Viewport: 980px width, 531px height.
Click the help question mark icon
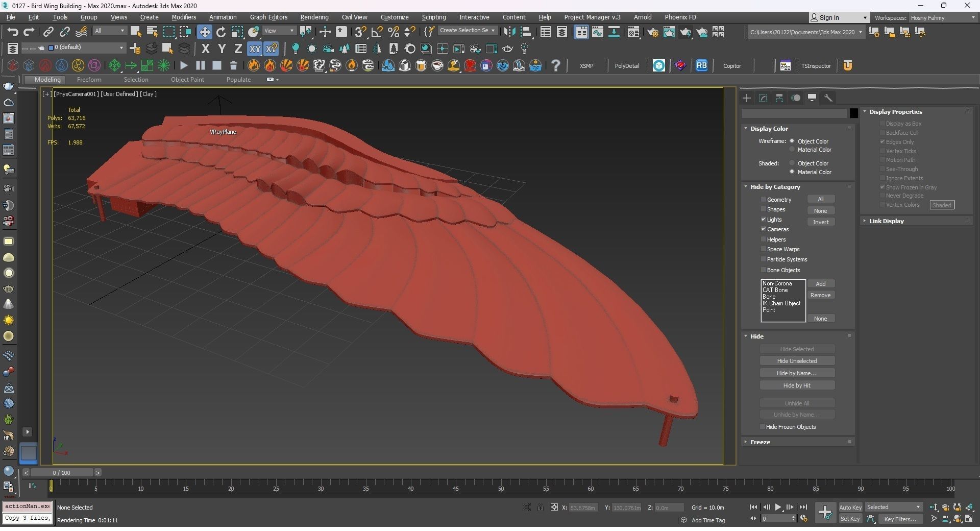(x=556, y=65)
